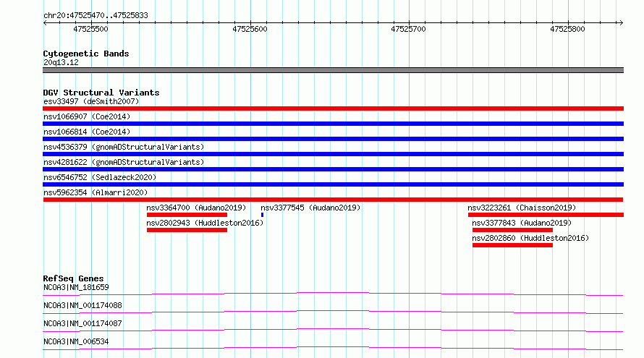Click ruler position label 47525700
This screenshot has height=358, width=644.
tap(408, 29)
